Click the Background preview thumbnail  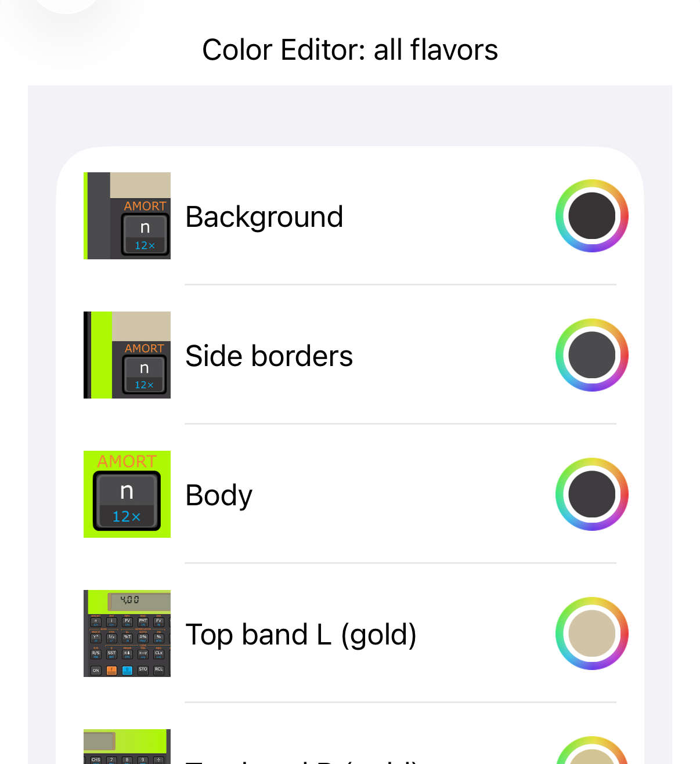pos(127,216)
